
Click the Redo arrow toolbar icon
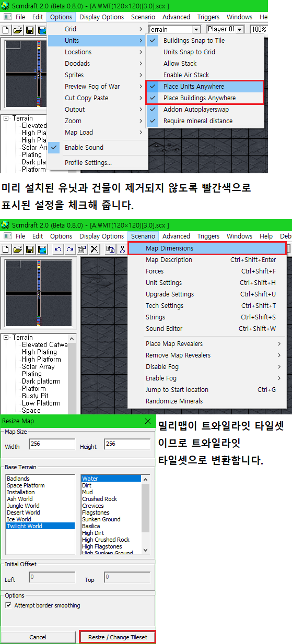[69, 249]
